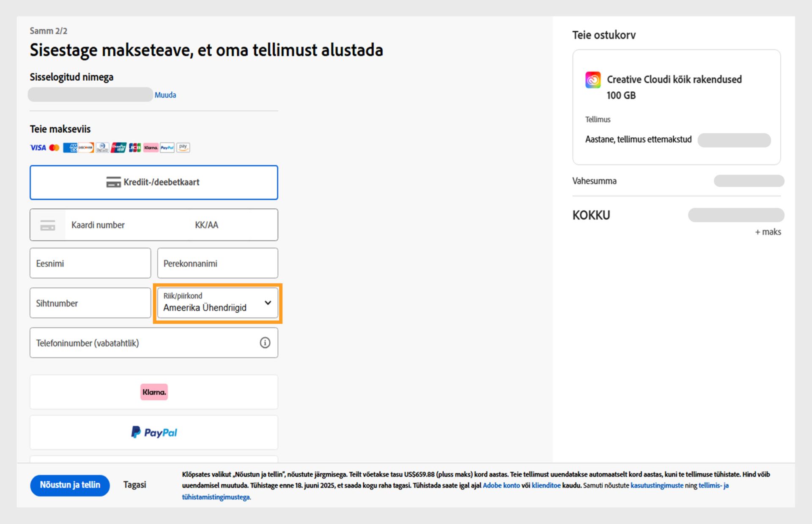
Task: Open the Adobe konto link
Action: [501, 486]
